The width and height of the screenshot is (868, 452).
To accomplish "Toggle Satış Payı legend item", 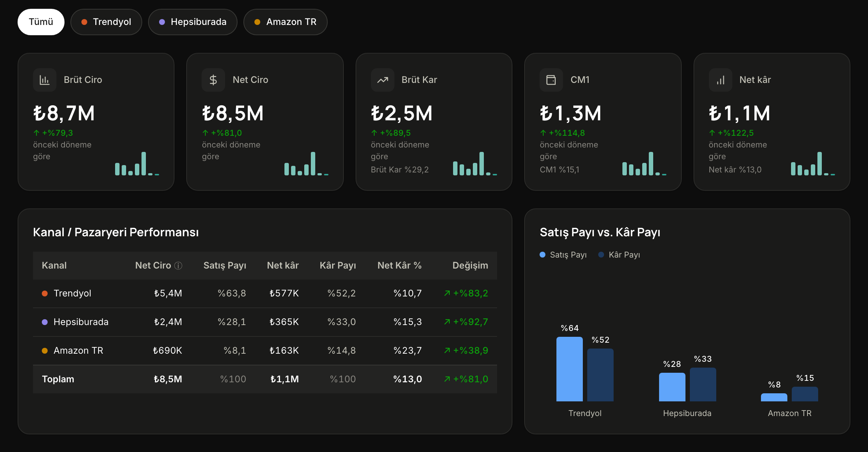I will coord(563,255).
